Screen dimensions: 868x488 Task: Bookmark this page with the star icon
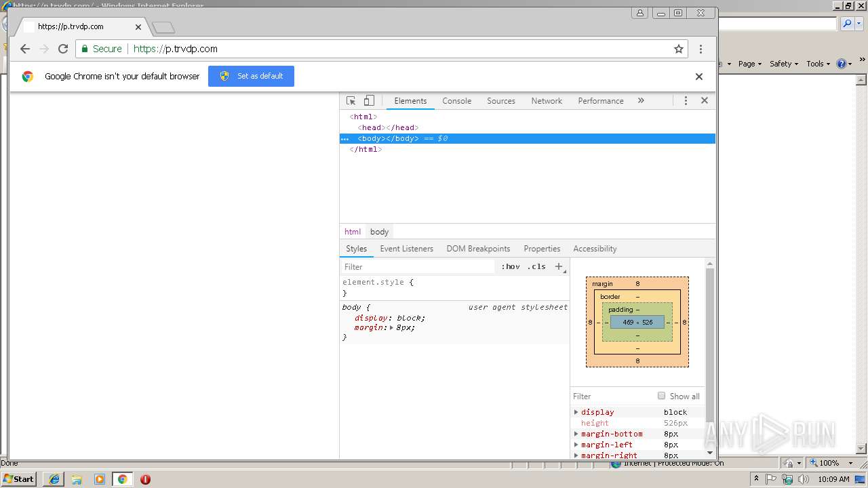pyautogui.click(x=678, y=49)
